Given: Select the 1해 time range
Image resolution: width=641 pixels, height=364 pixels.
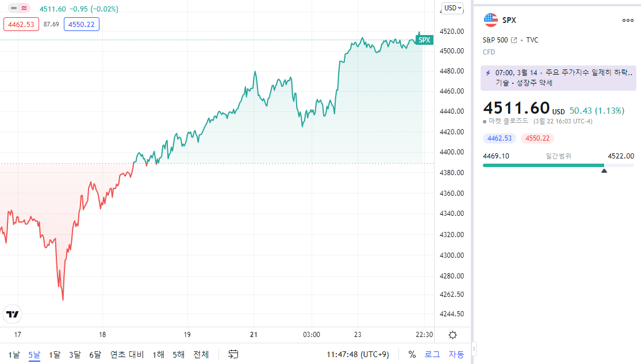Looking at the screenshot, I should [158, 355].
